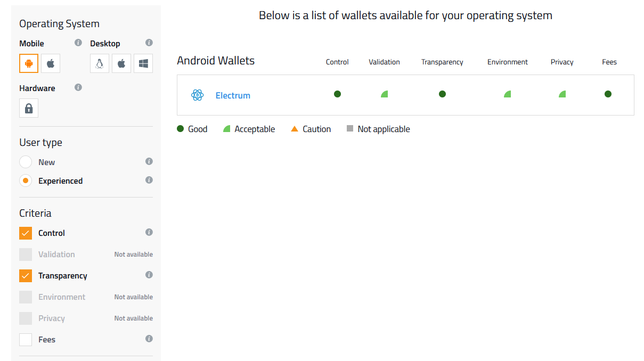Open info icon next to Mobile heading
Image resolution: width=644 pixels, height=361 pixels.
click(x=78, y=43)
